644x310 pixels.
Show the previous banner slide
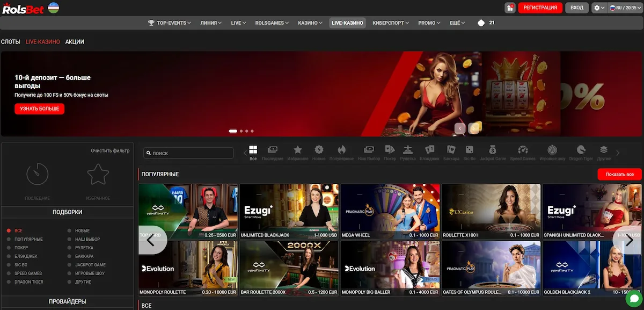[460, 128]
